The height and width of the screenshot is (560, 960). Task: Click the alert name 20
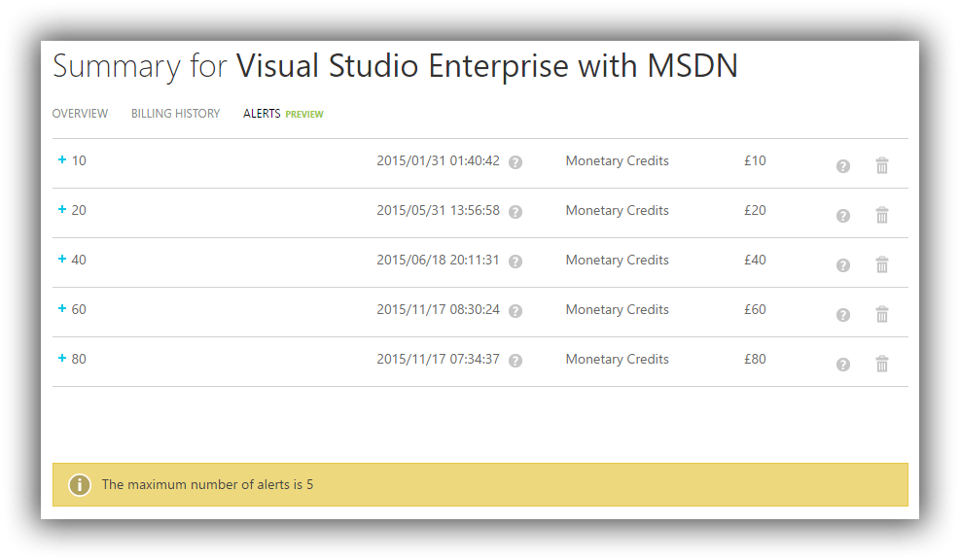pos(79,211)
